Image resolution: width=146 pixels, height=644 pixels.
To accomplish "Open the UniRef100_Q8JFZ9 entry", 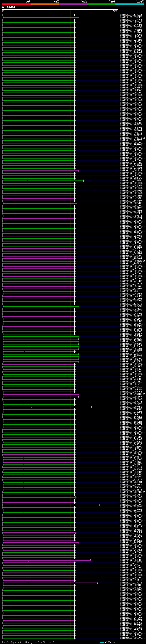I will tap(131, 178).
